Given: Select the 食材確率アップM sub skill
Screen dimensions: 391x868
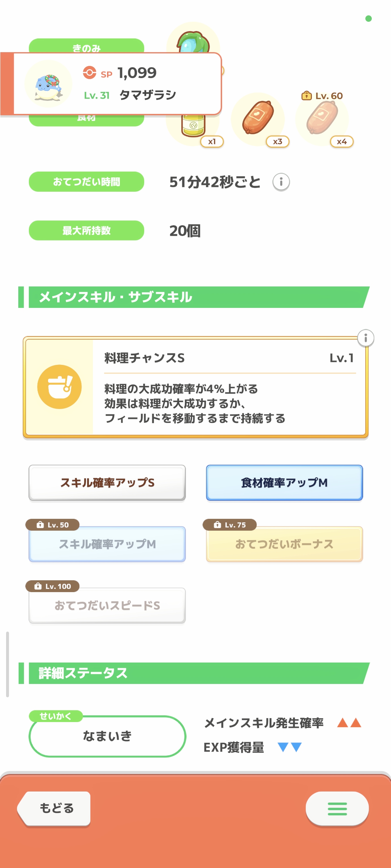Looking at the screenshot, I should [284, 483].
